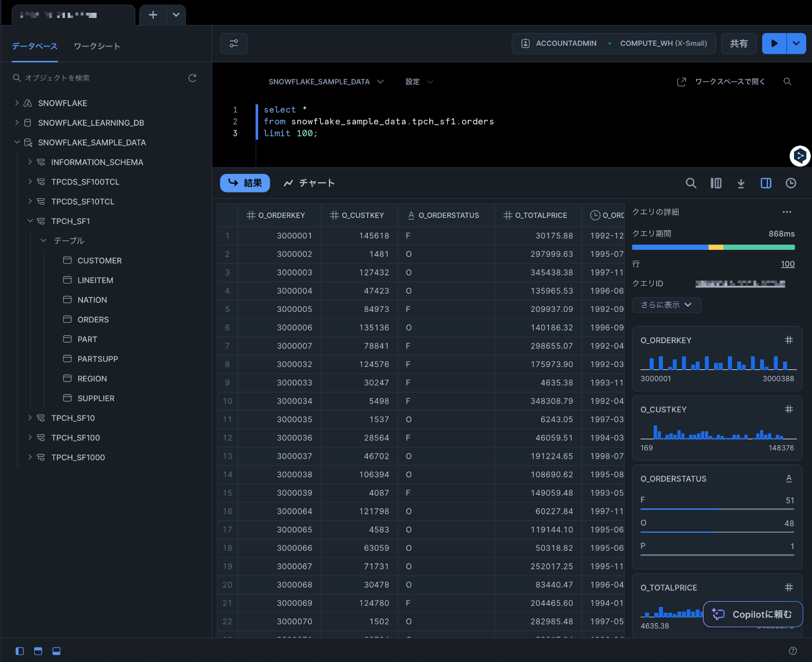This screenshot has height=662, width=812.
Task: Collapse the TPCH_SF1 schema
Action: pyautogui.click(x=30, y=221)
